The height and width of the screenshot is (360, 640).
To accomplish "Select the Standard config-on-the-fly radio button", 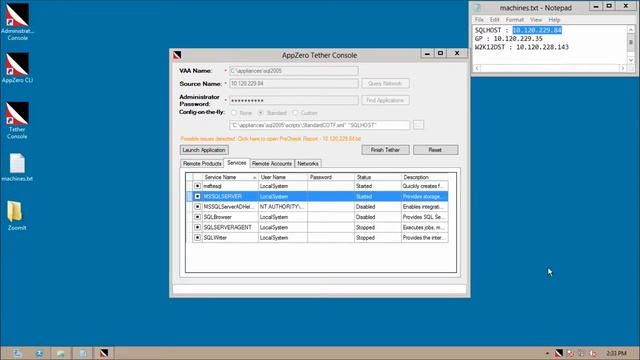I will [260, 113].
